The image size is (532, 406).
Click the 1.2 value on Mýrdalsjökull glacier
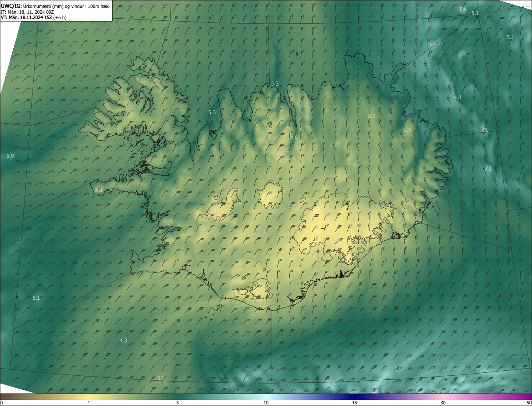255,292
